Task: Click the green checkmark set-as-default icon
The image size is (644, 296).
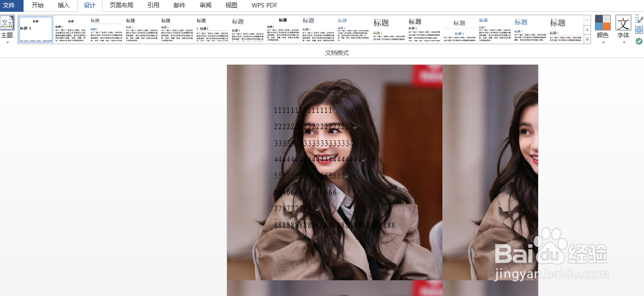Action: click(x=639, y=41)
